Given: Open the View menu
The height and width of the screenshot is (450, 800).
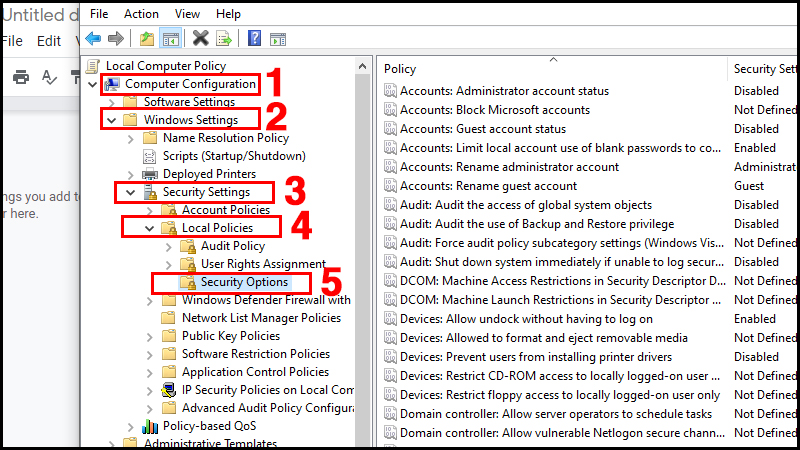Looking at the screenshot, I should click(187, 14).
